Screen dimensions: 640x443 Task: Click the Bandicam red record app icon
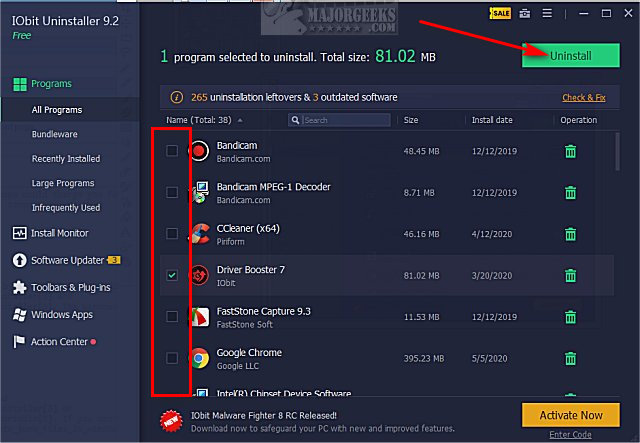click(199, 151)
